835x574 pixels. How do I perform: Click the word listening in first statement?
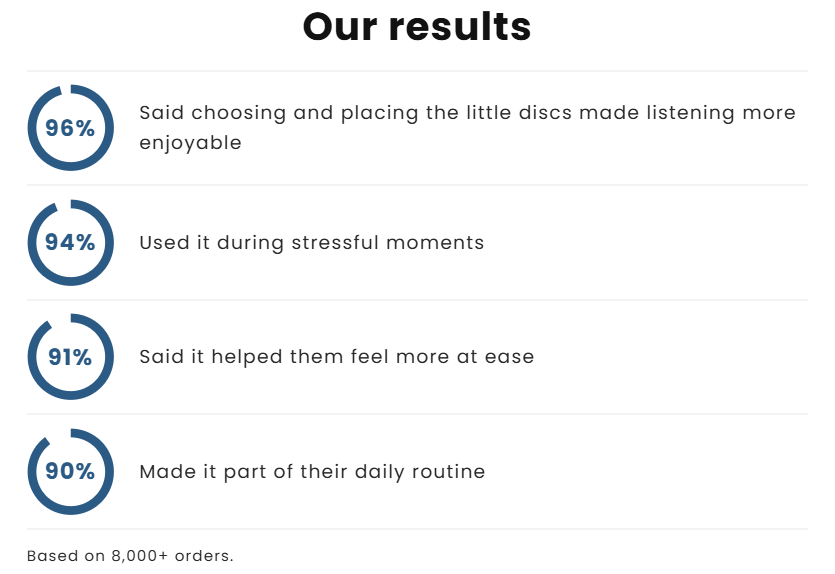(x=691, y=113)
